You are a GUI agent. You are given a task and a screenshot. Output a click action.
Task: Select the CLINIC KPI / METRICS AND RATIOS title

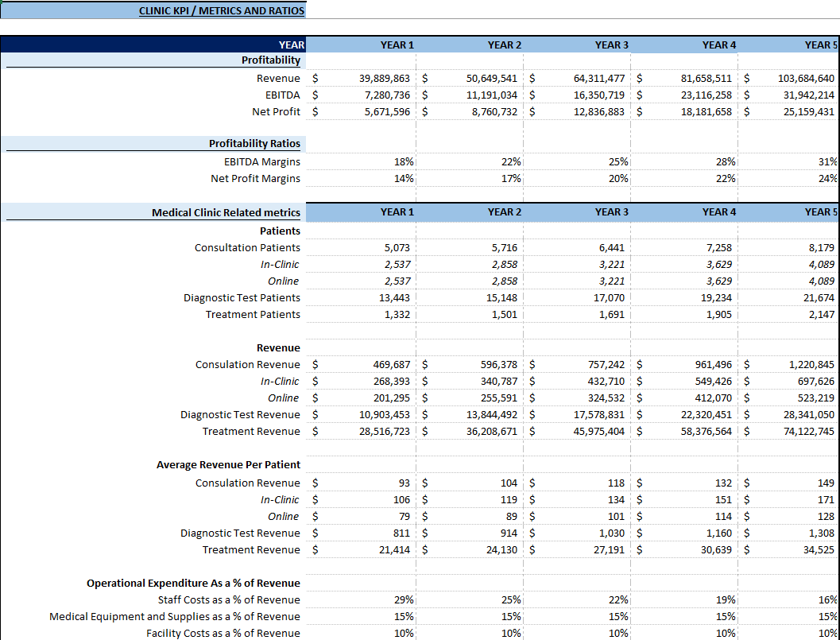click(x=222, y=10)
